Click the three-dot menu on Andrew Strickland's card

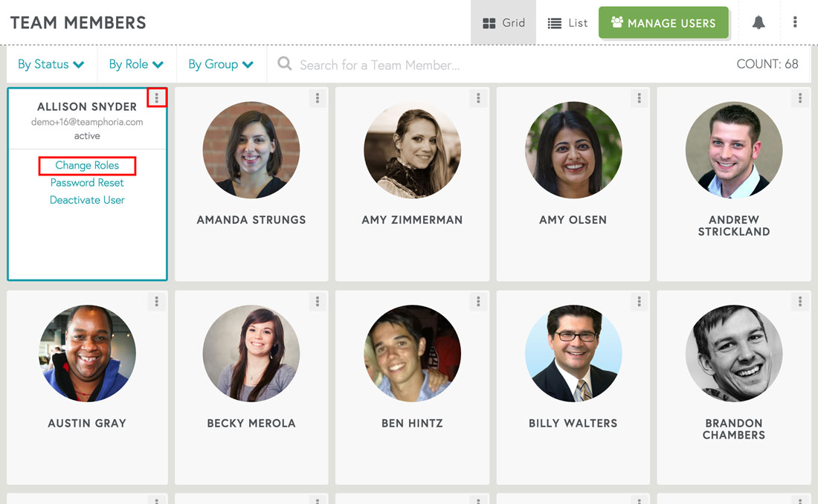[x=799, y=97]
